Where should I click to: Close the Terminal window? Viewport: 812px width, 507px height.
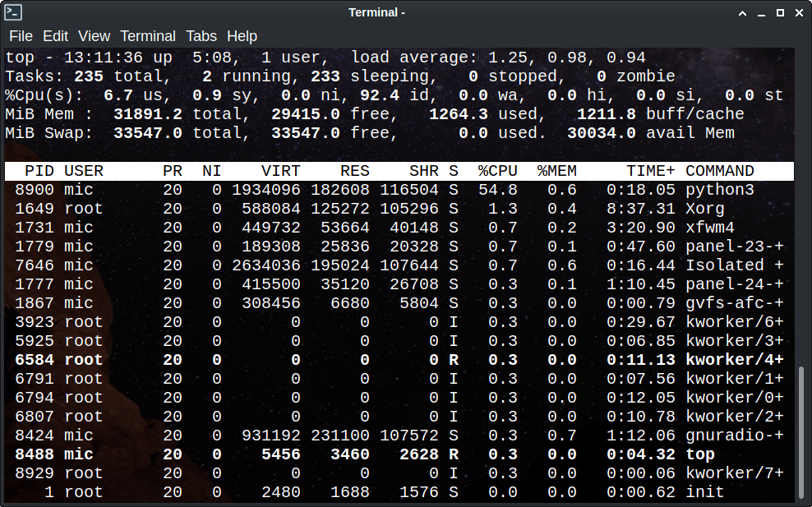797,12
